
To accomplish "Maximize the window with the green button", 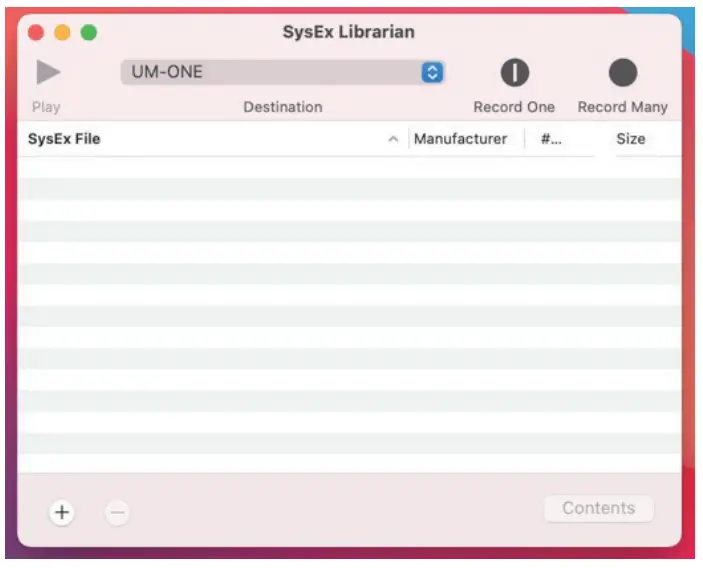I will click(89, 32).
